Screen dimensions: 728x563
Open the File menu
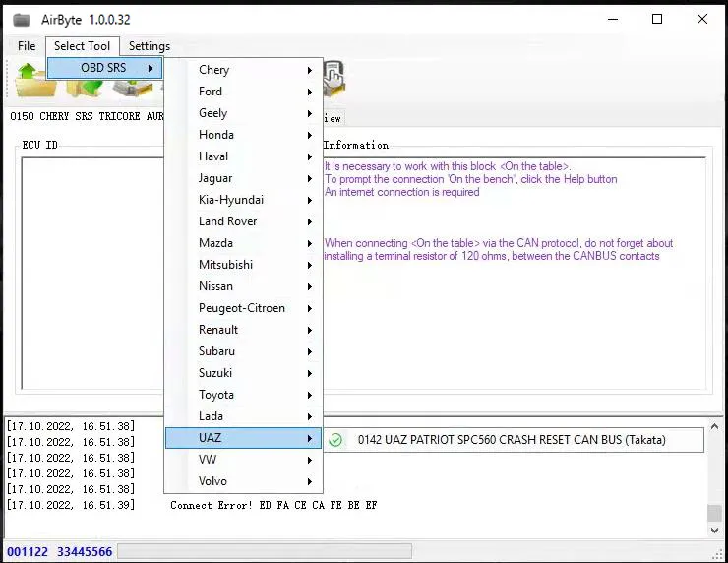(27, 46)
